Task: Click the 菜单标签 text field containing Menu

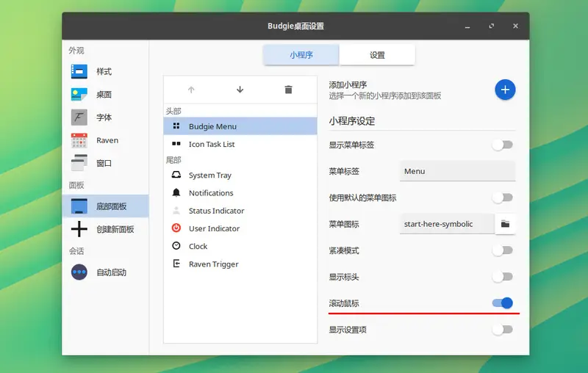Action: tap(457, 171)
